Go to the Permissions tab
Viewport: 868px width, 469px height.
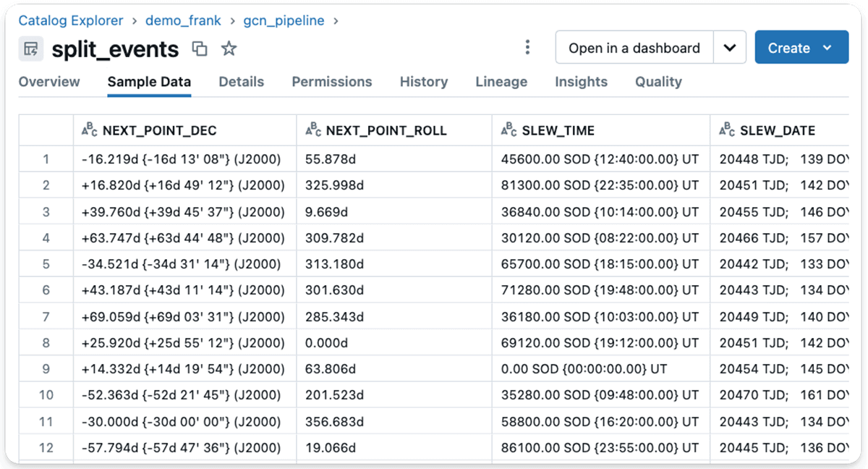tap(331, 82)
